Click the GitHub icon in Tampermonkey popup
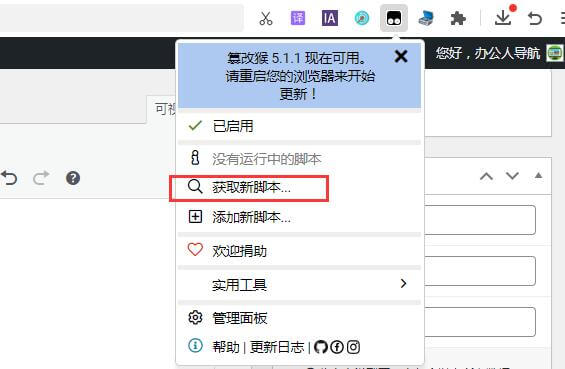565x369 pixels. (x=320, y=347)
